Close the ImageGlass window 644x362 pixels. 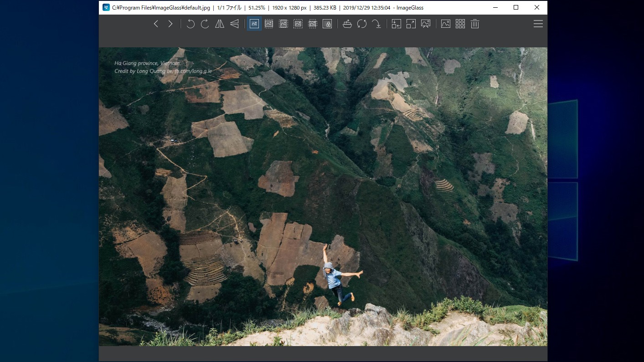tap(537, 7)
